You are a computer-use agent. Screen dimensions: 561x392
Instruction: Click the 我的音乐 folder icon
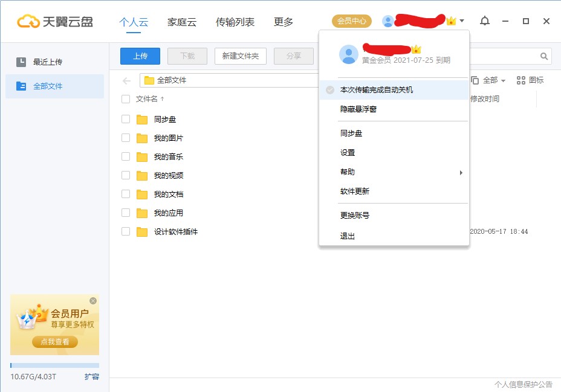click(x=142, y=157)
